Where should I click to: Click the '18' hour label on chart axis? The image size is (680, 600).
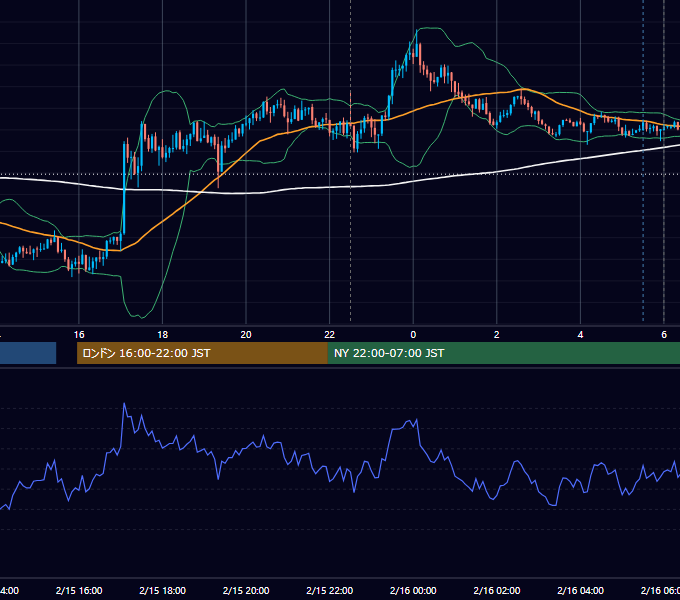[162, 335]
